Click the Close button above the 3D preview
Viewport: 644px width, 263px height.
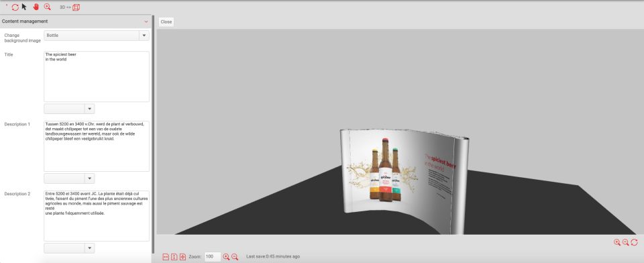click(166, 21)
